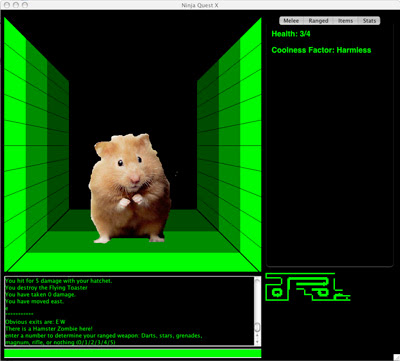Click the window zoom button in title bar

[x=25, y=5]
